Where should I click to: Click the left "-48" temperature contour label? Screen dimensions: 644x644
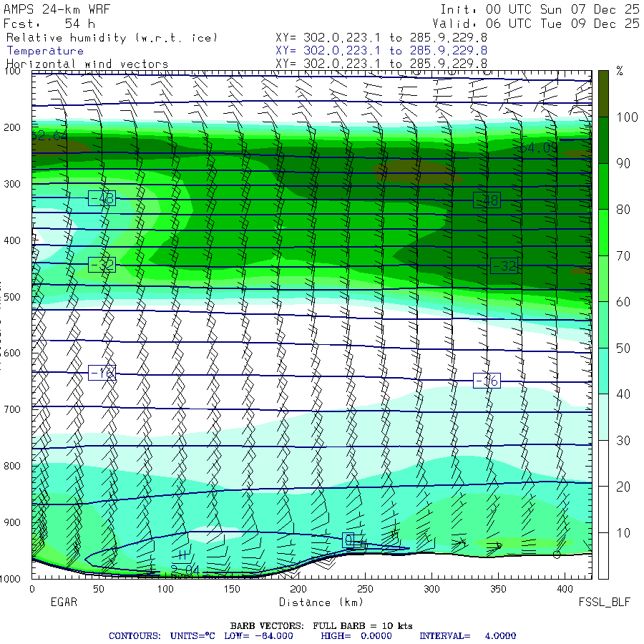102,198
